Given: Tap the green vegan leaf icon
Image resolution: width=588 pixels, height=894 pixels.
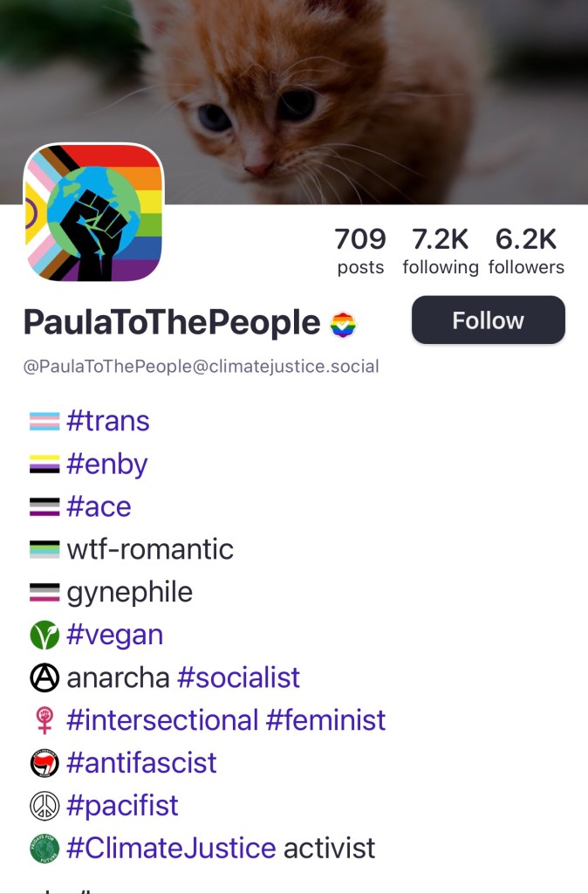Looking at the screenshot, I should (x=44, y=635).
